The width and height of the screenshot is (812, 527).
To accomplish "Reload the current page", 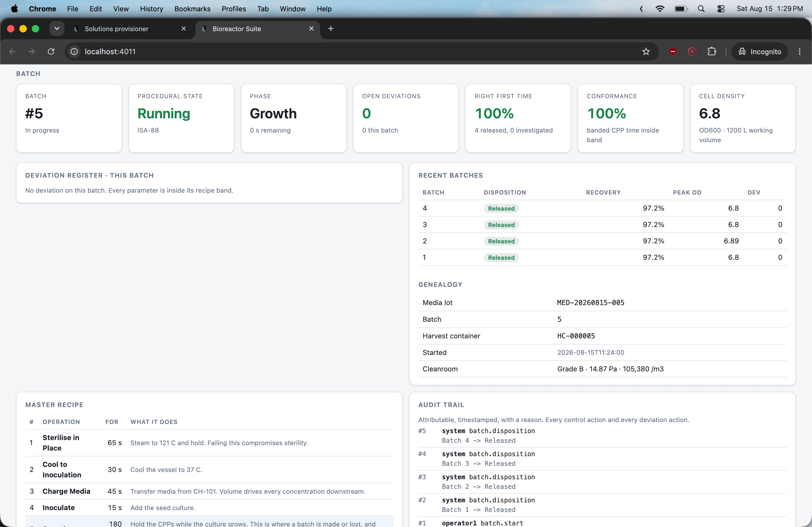I will (x=51, y=52).
